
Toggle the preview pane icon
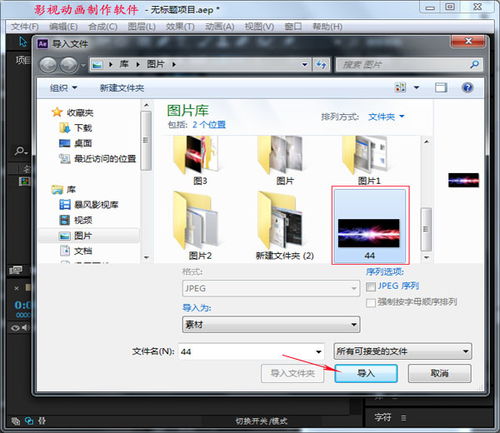tap(441, 88)
